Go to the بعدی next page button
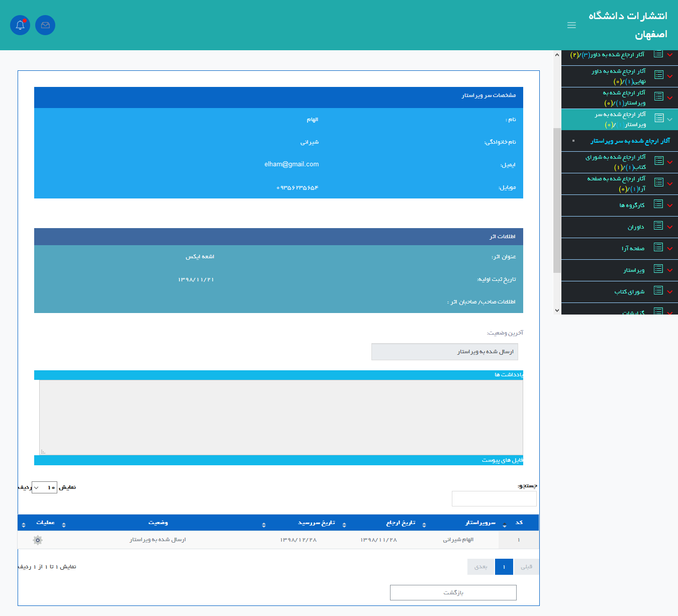 [x=481, y=567]
